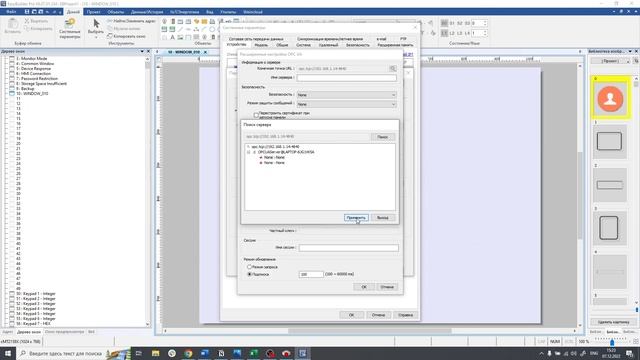This screenshot has width=640, height=360.
Task: Click the horizontal scrollbar of the canvas
Action: point(370,331)
